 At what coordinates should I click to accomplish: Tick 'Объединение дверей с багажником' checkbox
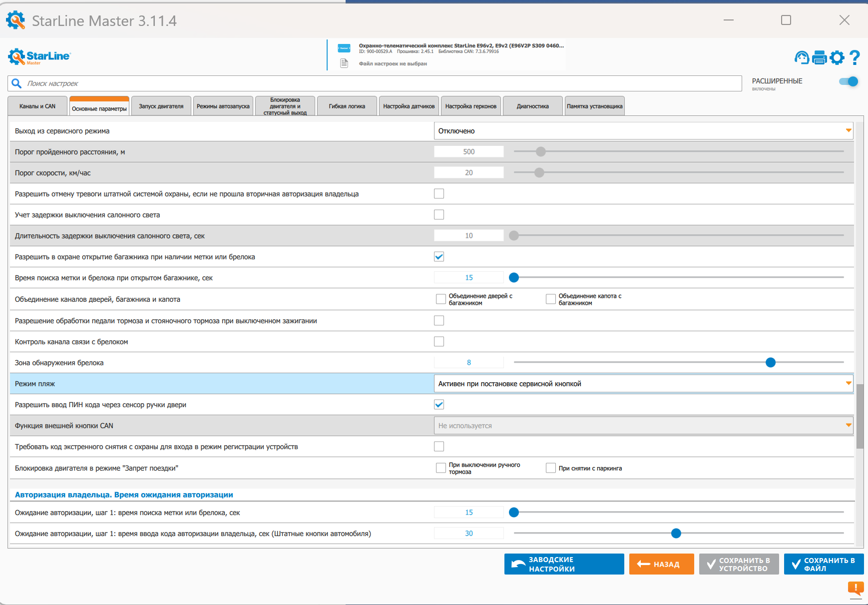pyautogui.click(x=441, y=299)
